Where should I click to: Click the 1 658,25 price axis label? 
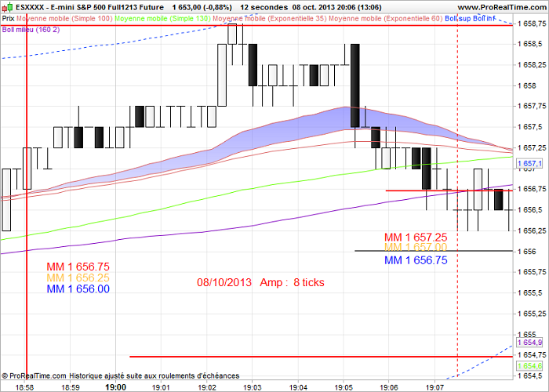click(x=532, y=65)
